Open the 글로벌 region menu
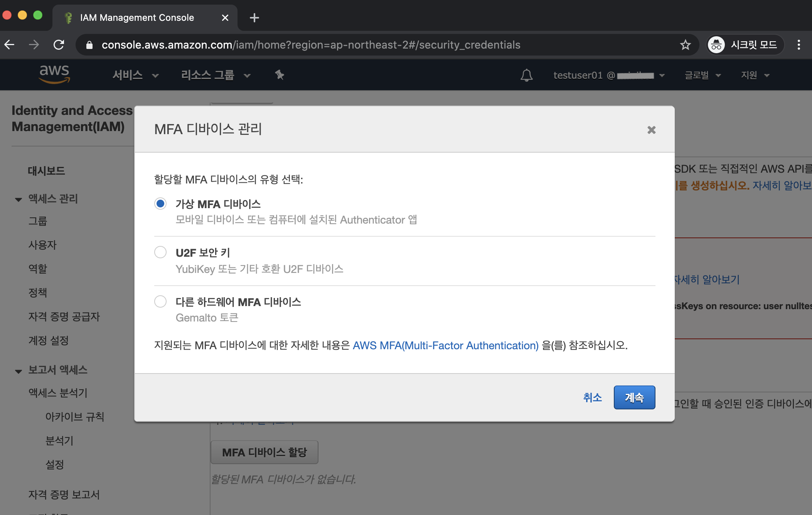812x515 pixels. [x=702, y=75]
